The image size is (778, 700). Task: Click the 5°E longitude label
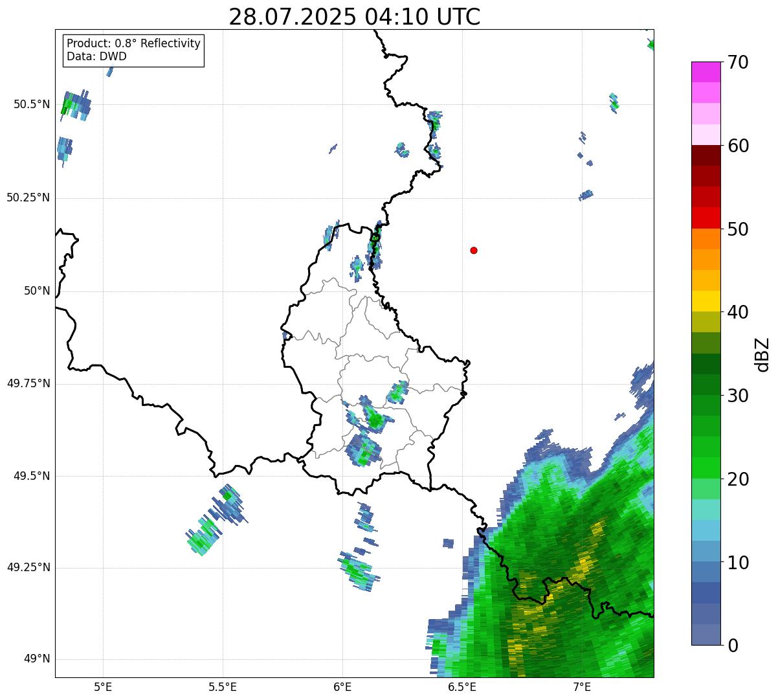(103, 686)
